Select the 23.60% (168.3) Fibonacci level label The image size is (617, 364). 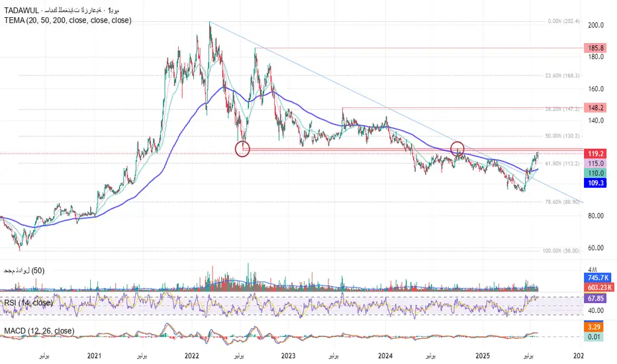(562, 75)
